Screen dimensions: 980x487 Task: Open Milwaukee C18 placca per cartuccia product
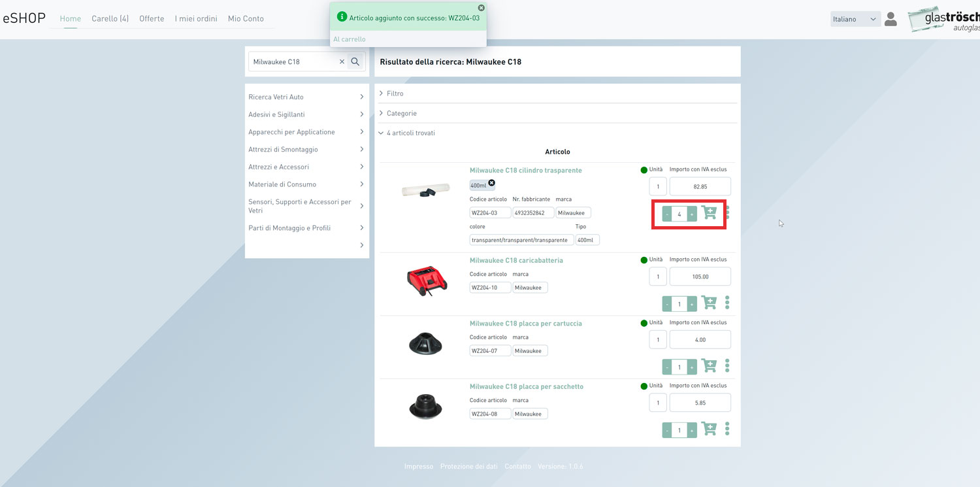coord(525,324)
